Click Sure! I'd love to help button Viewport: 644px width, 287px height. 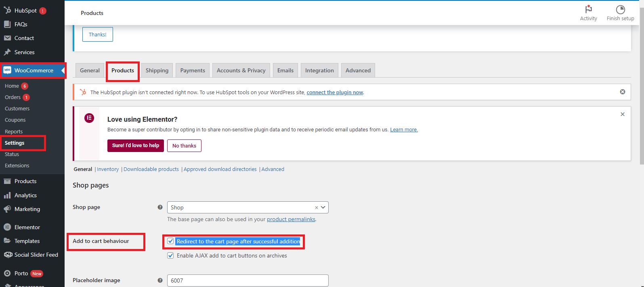[x=136, y=146]
